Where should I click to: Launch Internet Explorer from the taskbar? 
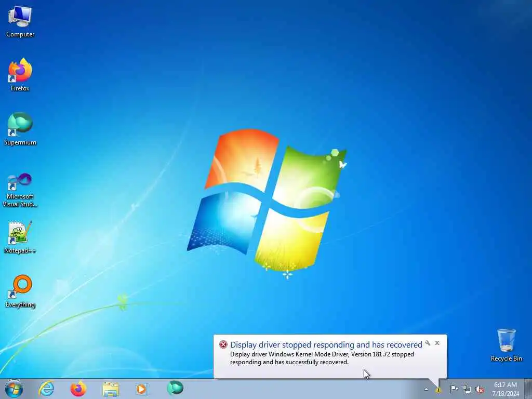[46, 389]
